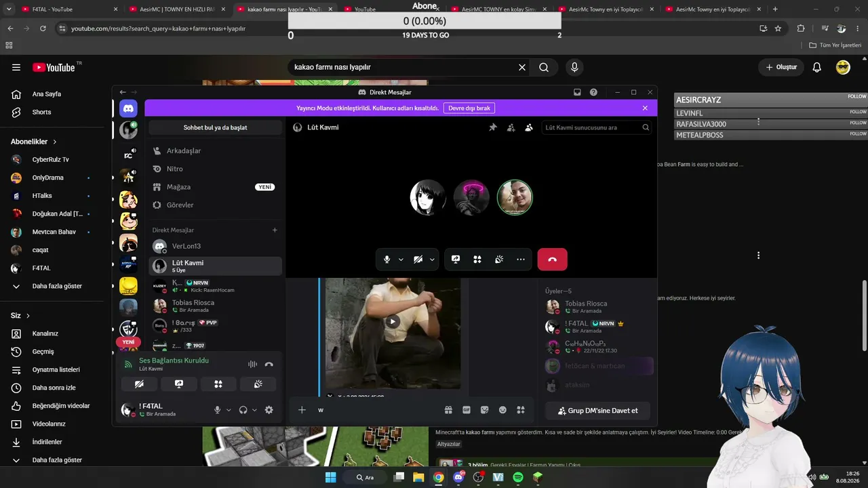
Task: Open more options ellipsis in call bar
Action: tap(521, 260)
